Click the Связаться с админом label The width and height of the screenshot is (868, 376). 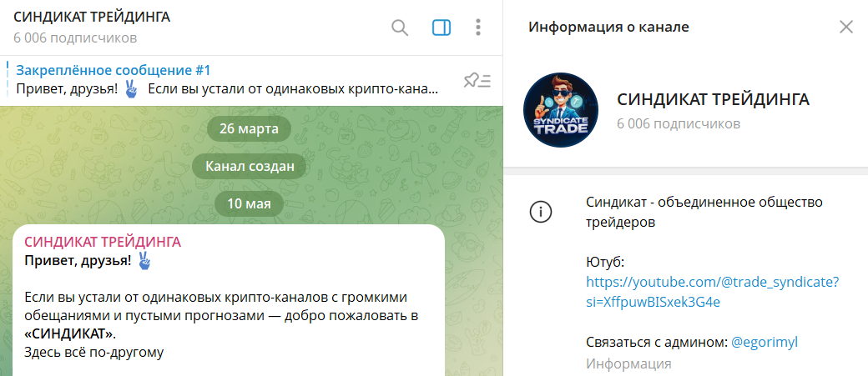pyautogui.click(x=657, y=343)
